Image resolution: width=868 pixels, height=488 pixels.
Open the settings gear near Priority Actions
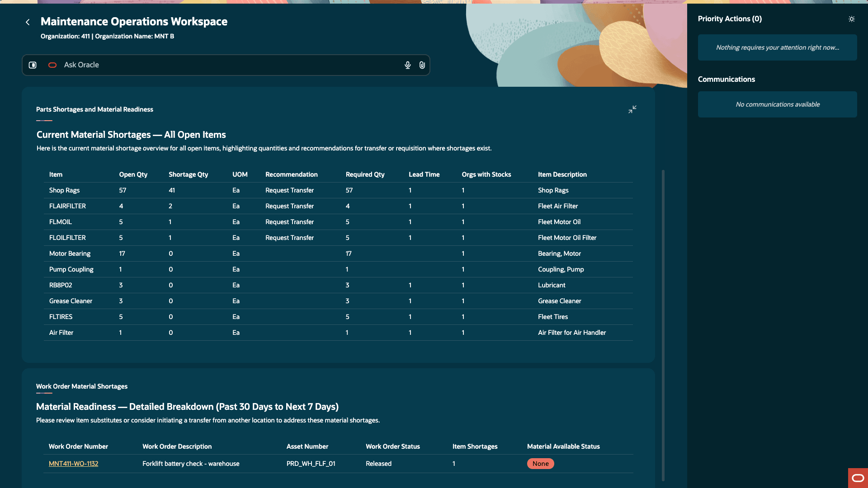tap(852, 19)
